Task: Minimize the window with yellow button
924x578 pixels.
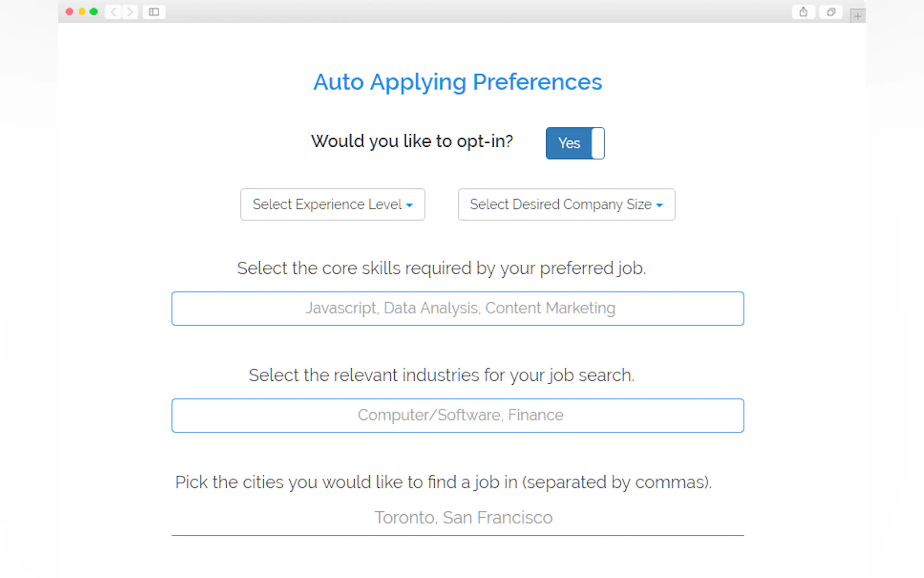Action: [x=82, y=12]
